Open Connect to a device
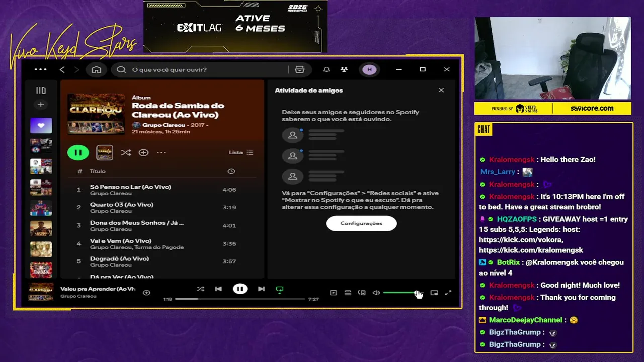644x362 pixels. (x=362, y=293)
